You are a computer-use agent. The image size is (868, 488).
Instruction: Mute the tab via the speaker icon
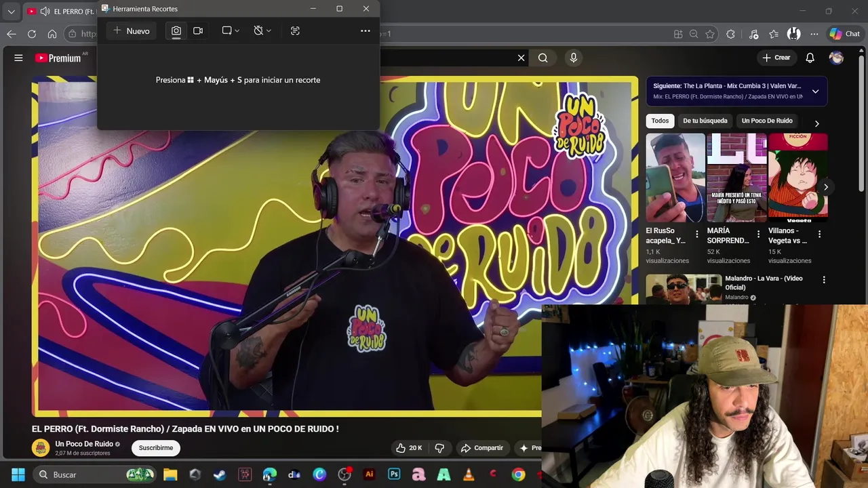[45, 12]
